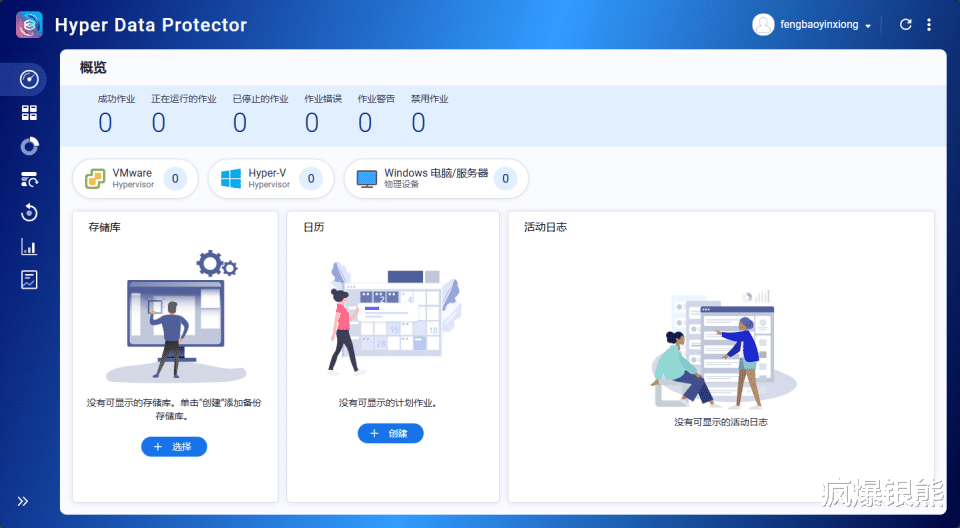Open the reports bar-chart sidebar icon
This screenshot has width=960, height=528.
29,246
